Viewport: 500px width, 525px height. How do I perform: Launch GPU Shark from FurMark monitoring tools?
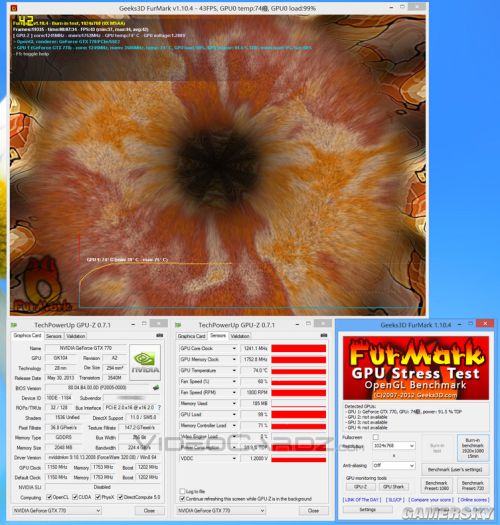[x=394, y=486]
